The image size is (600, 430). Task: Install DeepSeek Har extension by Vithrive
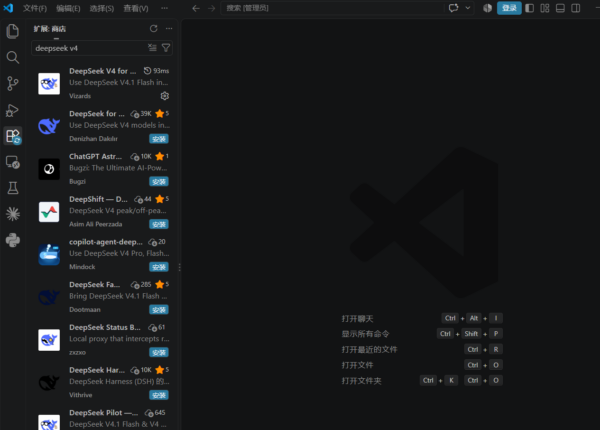click(159, 395)
